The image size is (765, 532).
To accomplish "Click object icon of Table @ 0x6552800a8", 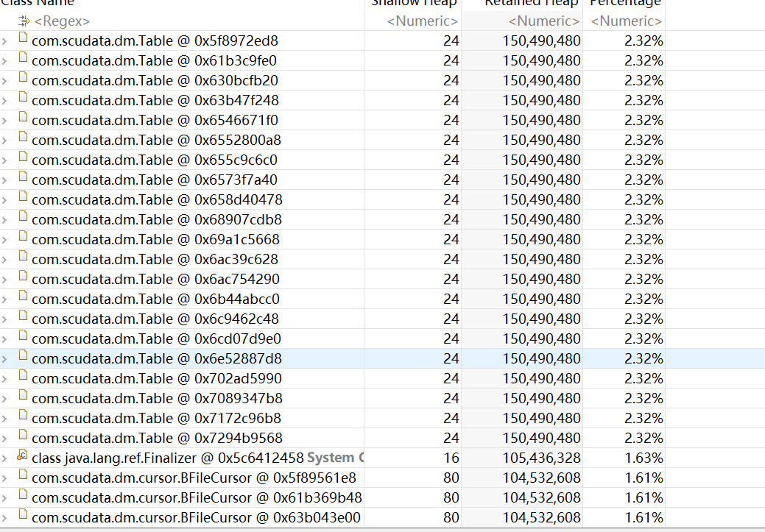I will pos(23,137).
